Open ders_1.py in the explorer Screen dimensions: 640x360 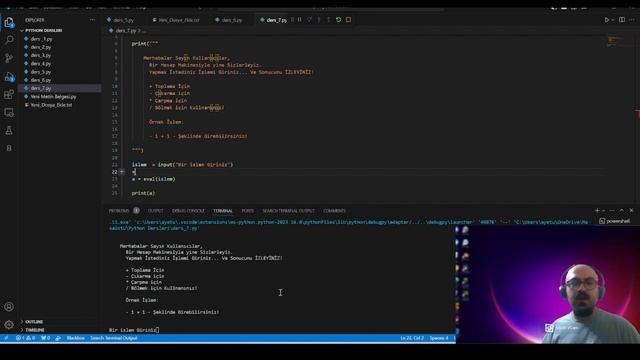click(60, 39)
